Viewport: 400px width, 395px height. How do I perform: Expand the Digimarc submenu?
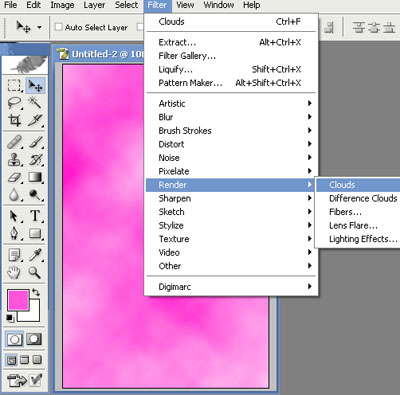click(231, 287)
